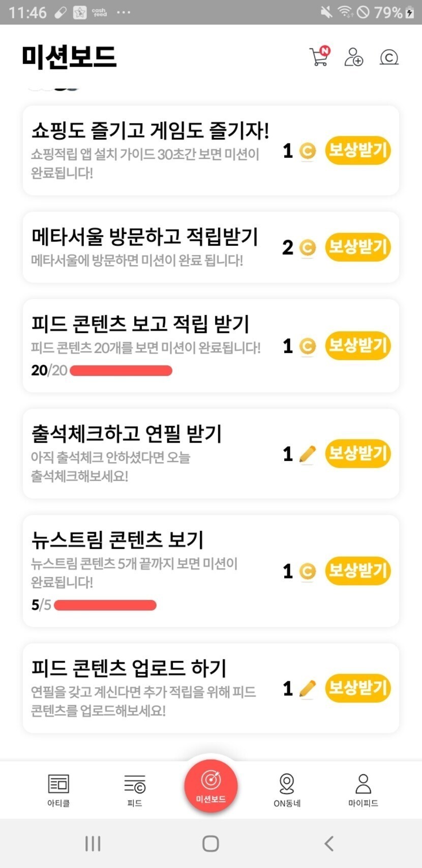Switch to the 피드 tab
The width and height of the screenshot is (422, 868).
tap(135, 790)
